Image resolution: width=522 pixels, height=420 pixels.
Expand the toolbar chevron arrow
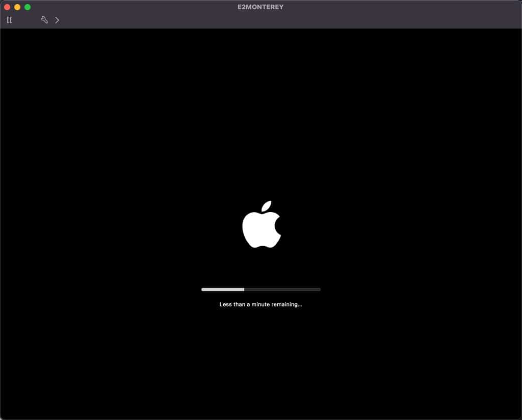[57, 20]
